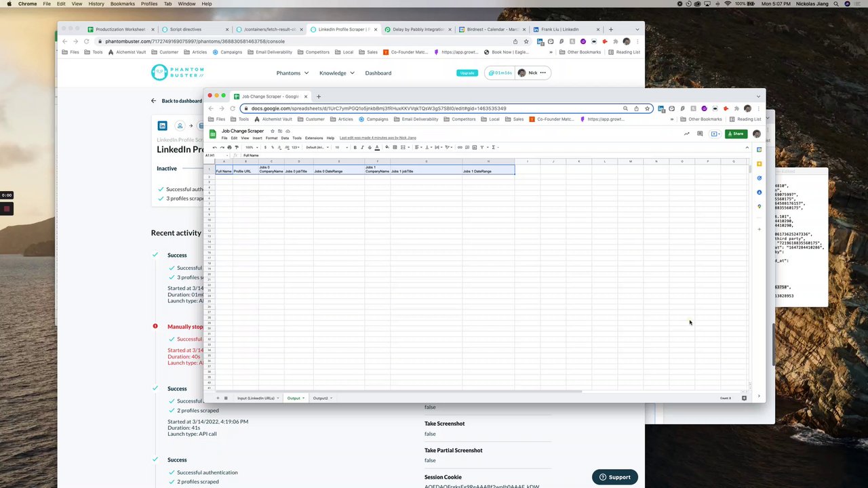
Task: Click the insert comment icon in toolbar
Action: 467,147
